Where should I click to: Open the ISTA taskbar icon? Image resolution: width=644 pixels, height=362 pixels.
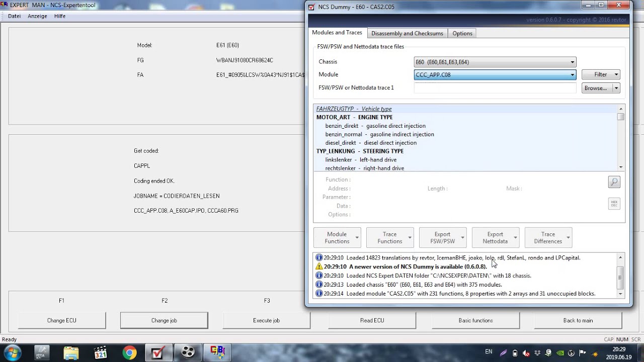[x=41, y=352]
